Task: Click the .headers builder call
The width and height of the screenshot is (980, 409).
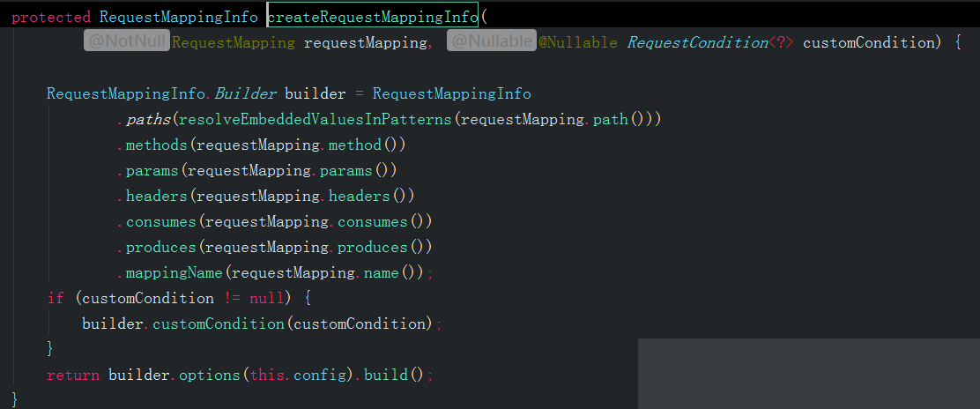Action: pyautogui.click(x=156, y=196)
